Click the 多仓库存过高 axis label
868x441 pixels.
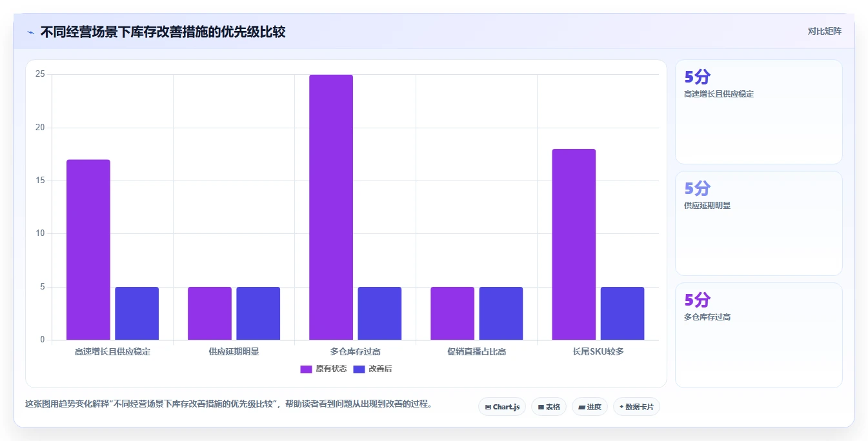point(355,351)
